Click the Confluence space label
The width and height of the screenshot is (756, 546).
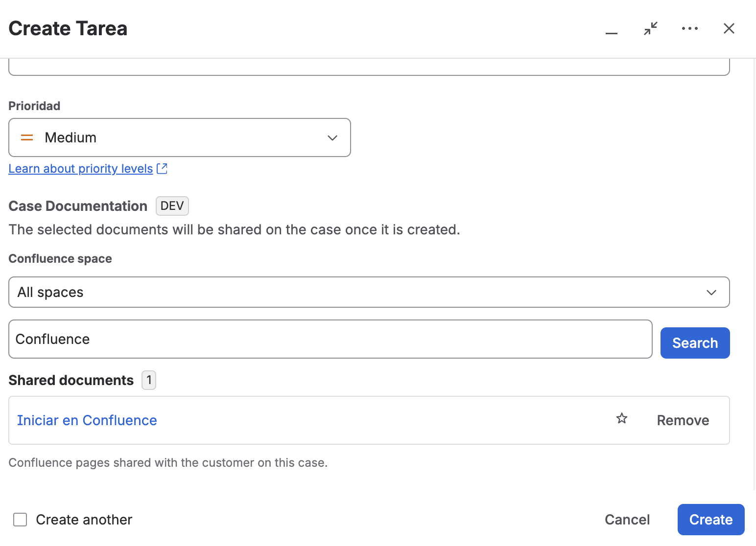click(x=60, y=259)
